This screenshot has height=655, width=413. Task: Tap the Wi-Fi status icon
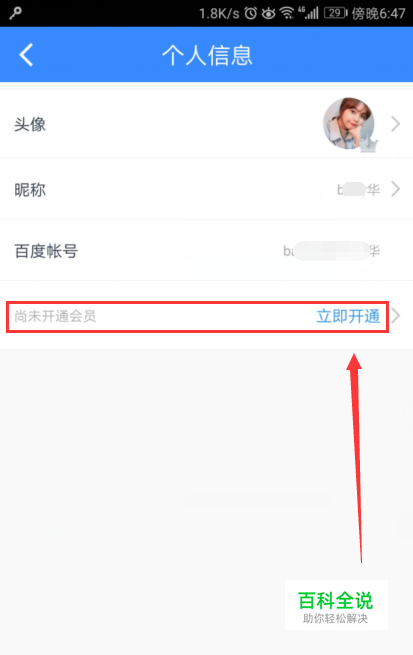tap(287, 13)
